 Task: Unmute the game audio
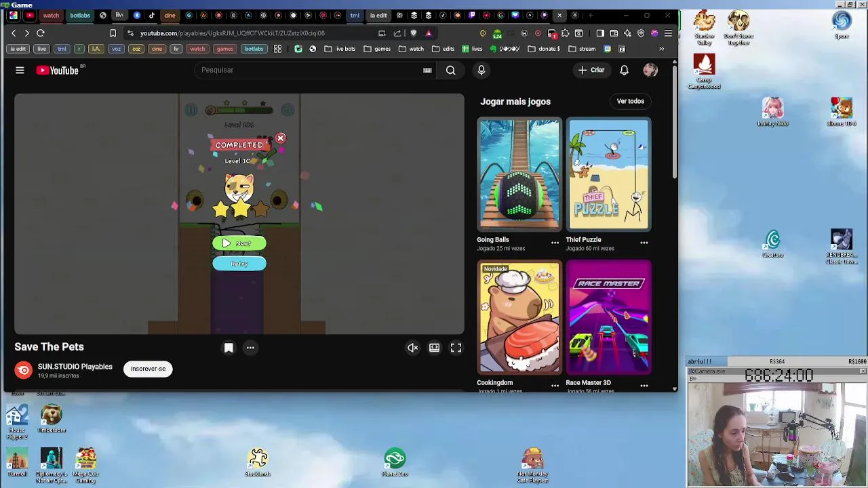point(413,348)
